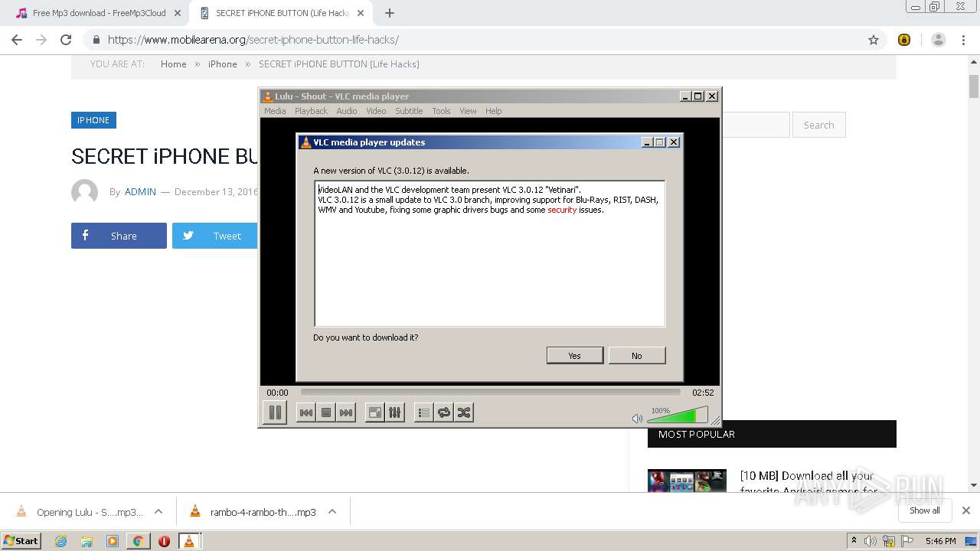Skip to next track in VLC
The height and width of the screenshot is (551, 980).
click(x=346, y=412)
